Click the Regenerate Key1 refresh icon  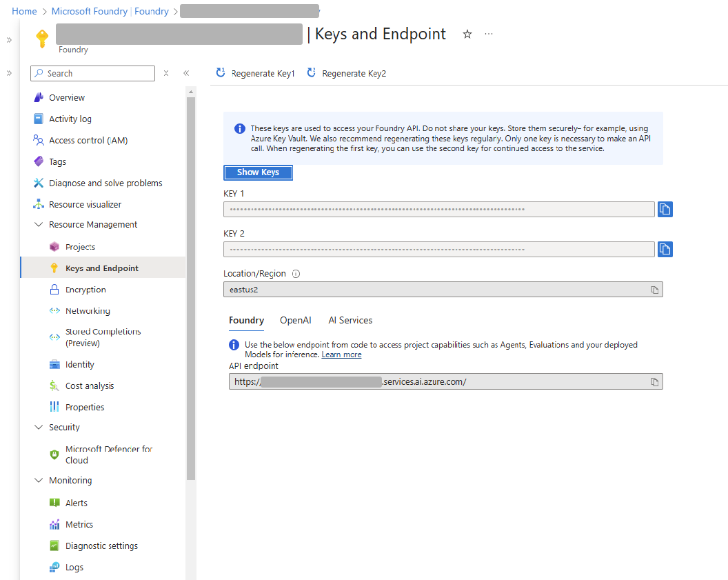coord(221,72)
